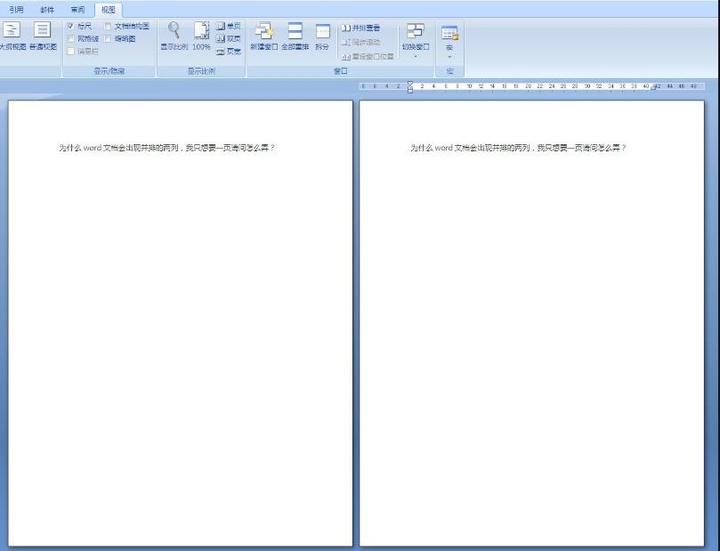Set zoom to 100%
720x551 pixels.
[x=201, y=36]
